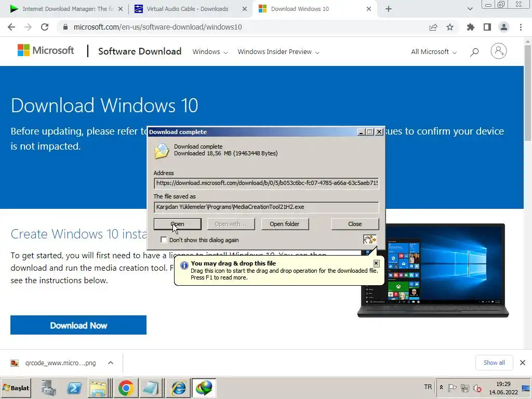This screenshot has width=532, height=399.
Task: Click Internet Download Manager taskbar icon
Action: [204, 388]
